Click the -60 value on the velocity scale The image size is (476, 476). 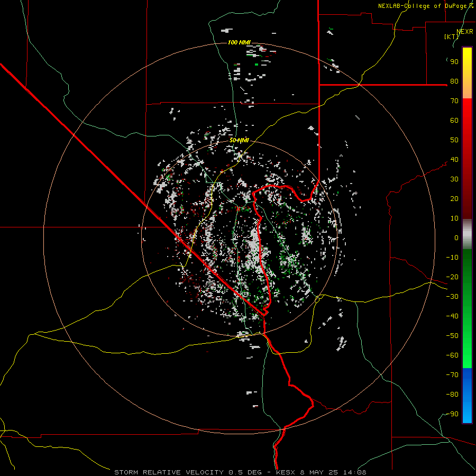click(452, 355)
